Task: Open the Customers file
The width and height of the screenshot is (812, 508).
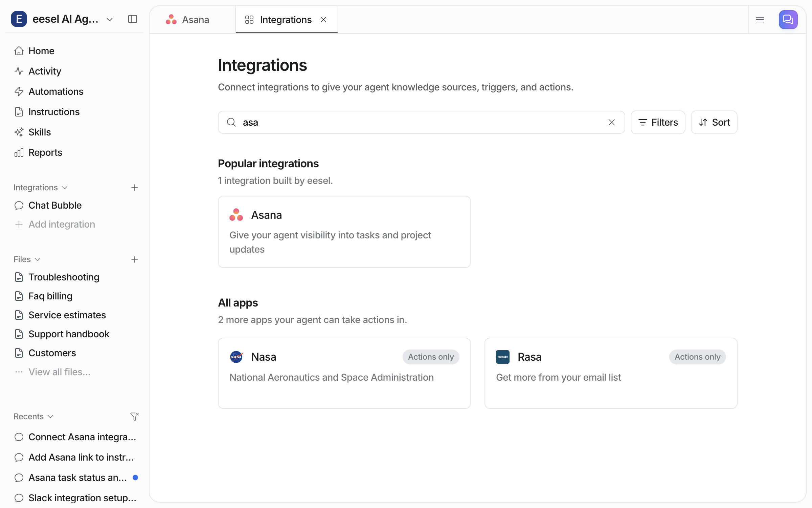Action: (74, 353)
